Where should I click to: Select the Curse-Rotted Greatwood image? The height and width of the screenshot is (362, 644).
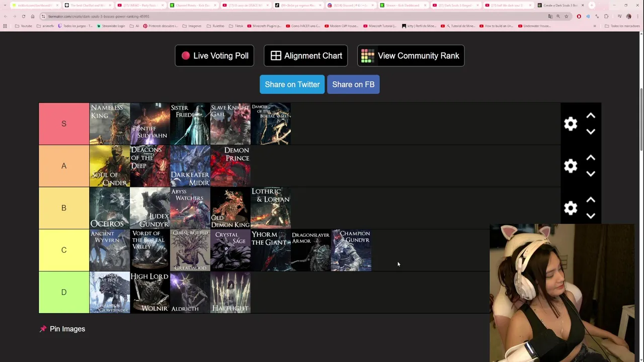point(190,250)
